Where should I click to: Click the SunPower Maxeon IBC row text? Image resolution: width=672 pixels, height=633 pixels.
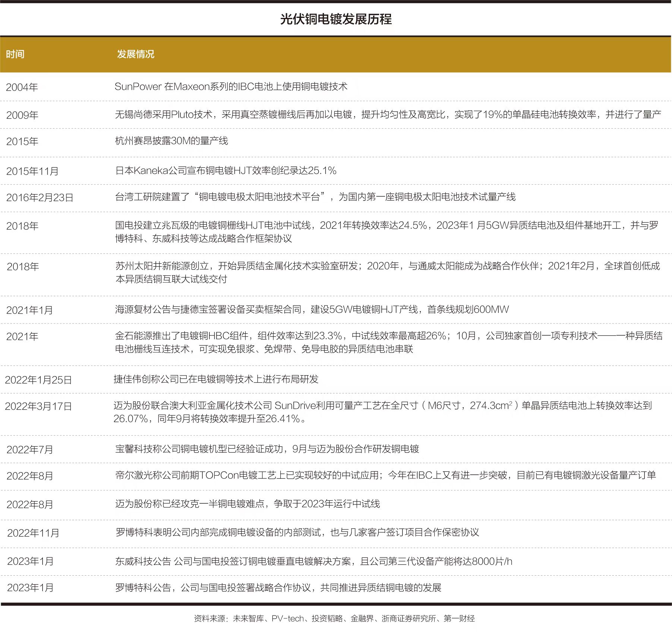coord(231,86)
